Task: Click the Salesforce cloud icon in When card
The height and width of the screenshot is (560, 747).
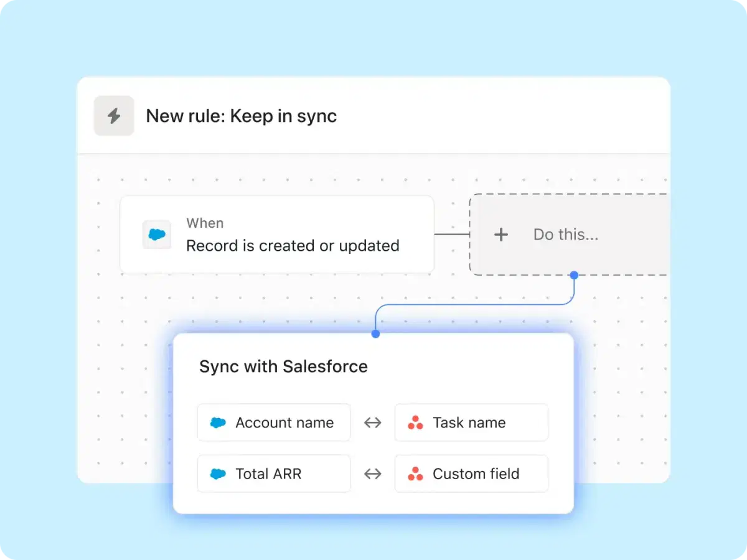Action: click(157, 235)
